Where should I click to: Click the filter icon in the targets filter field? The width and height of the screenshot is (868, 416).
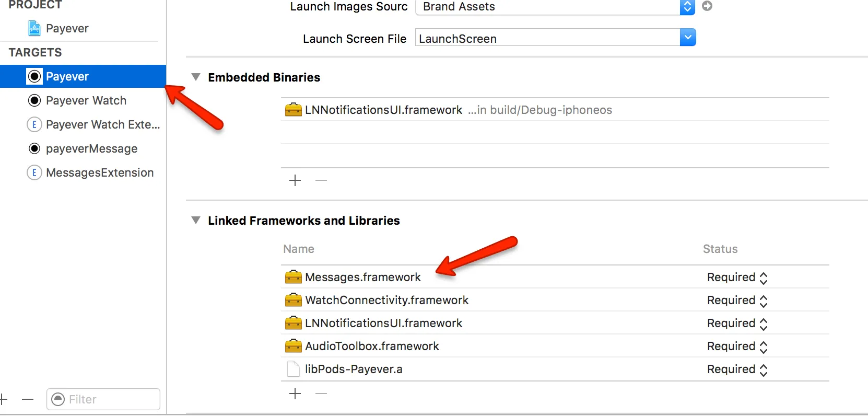pos(58,399)
